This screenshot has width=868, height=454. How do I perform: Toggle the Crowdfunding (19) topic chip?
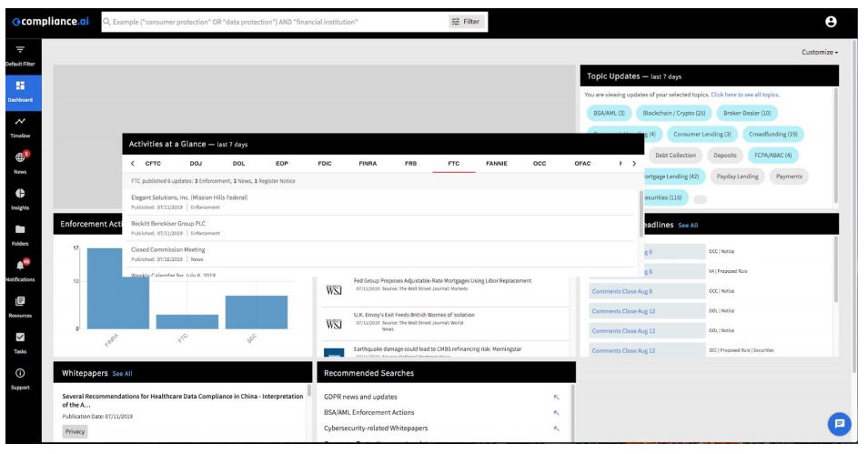click(772, 134)
